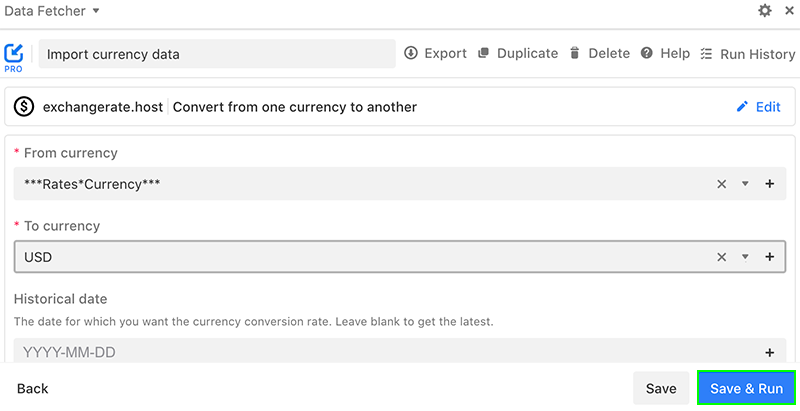Edit the exchangerate.host endpoint

tap(758, 107)
